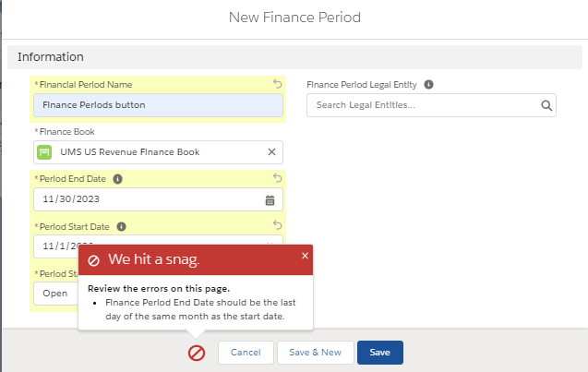Show help info for Period End Date
This screenshot has width=588, height=372.
click(x=117, y=179)
